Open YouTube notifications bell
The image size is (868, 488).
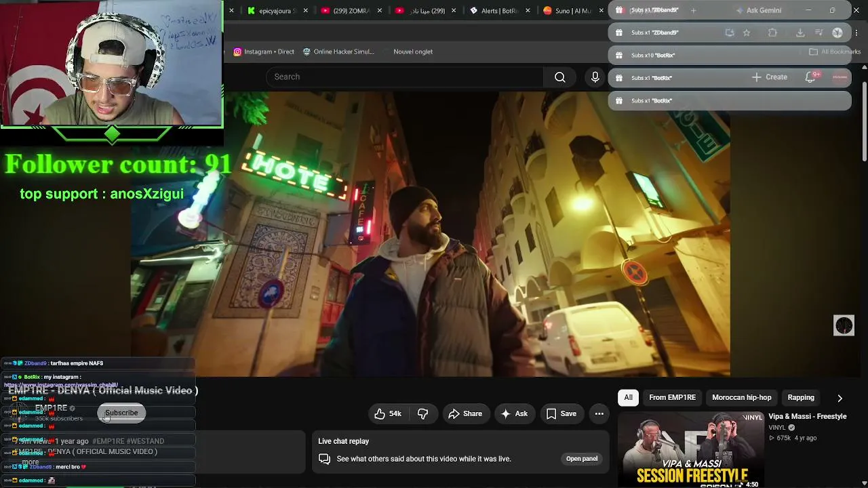[x=810, y=77]
